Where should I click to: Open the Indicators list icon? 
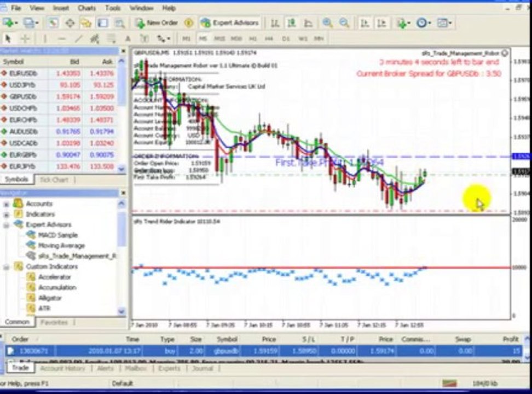coord(403,23)
